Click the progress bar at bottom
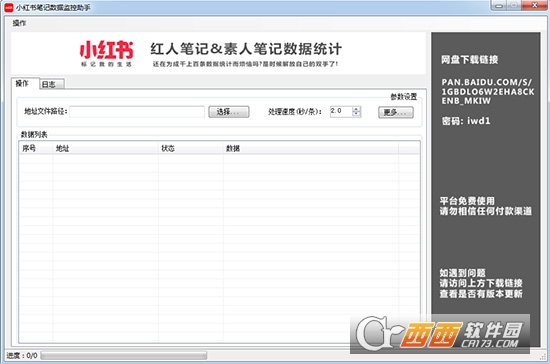This screenshot has height=364, width=550. coord(123,356)
